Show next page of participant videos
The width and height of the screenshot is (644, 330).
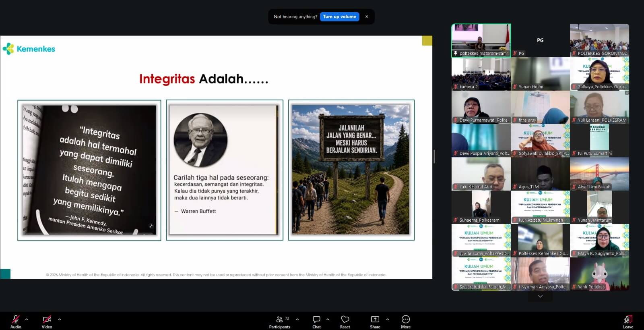coord(540,296)
